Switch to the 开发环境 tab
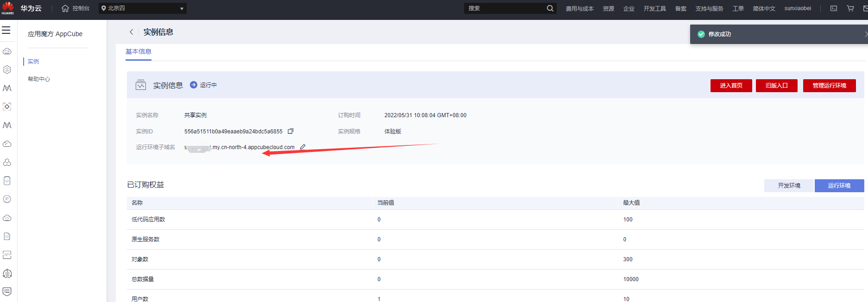 pos(789,185)
